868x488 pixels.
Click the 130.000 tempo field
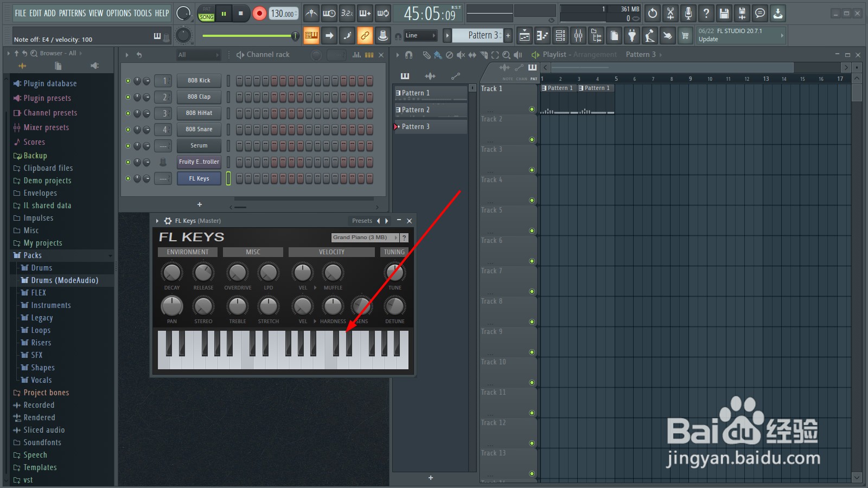[283, 14]
